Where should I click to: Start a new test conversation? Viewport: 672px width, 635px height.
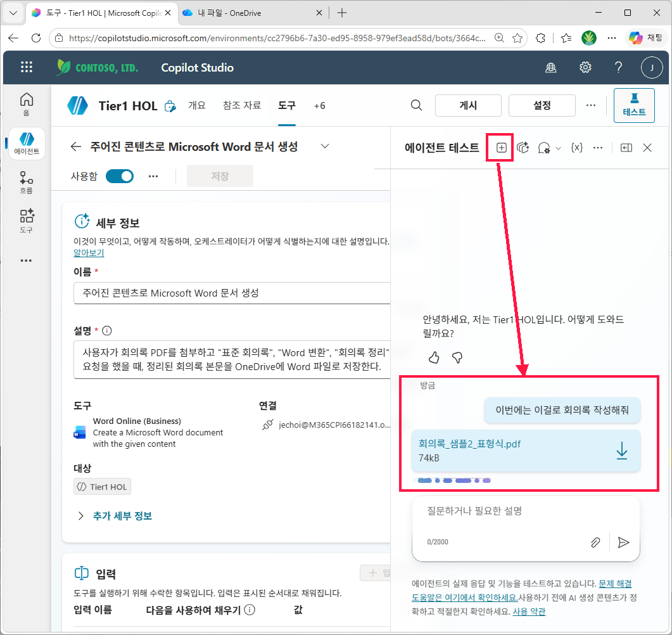coord(501,148)
